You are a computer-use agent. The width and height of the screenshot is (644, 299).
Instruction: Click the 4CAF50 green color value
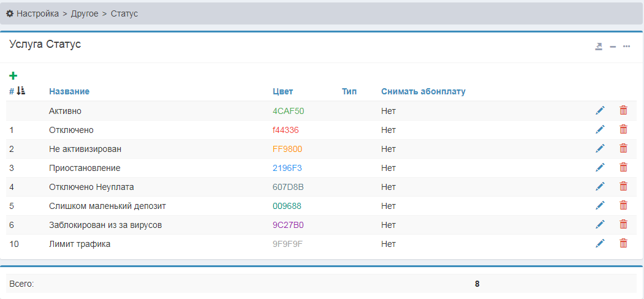[x=288, y=111]
